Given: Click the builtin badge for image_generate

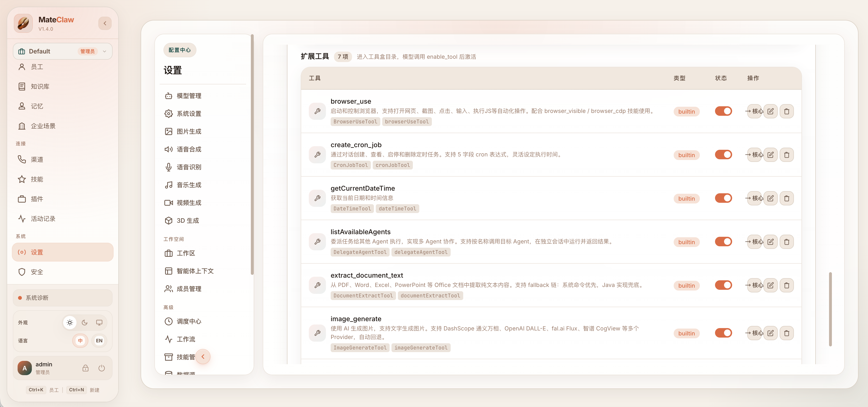Looking at the screenshot, I should [x=686, y=334].
